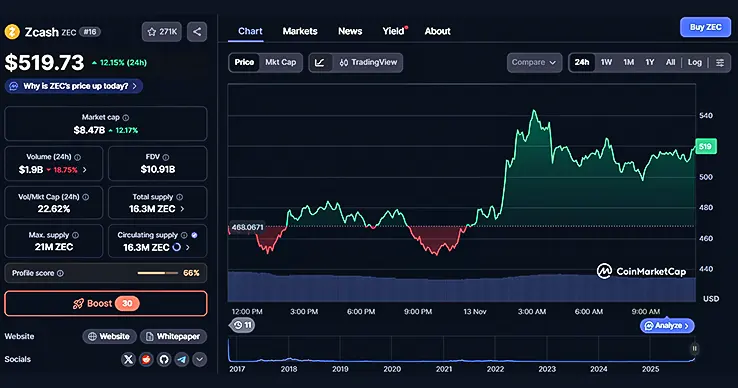Click the $10.91B FDV value
This screenshot has width=738, height=388.
pos(158,170)
